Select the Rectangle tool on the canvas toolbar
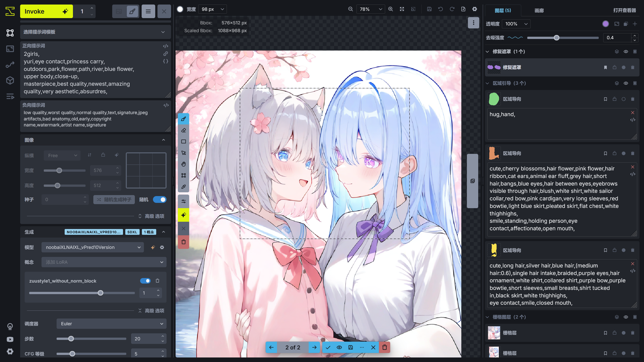This screenshot has width=644, height=362. tap(183, 141)
